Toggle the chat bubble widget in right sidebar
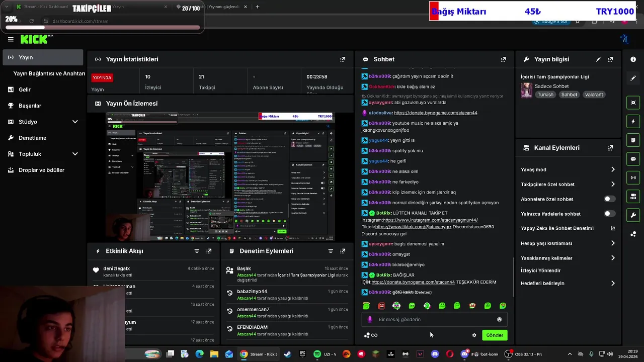 [633, 159]
